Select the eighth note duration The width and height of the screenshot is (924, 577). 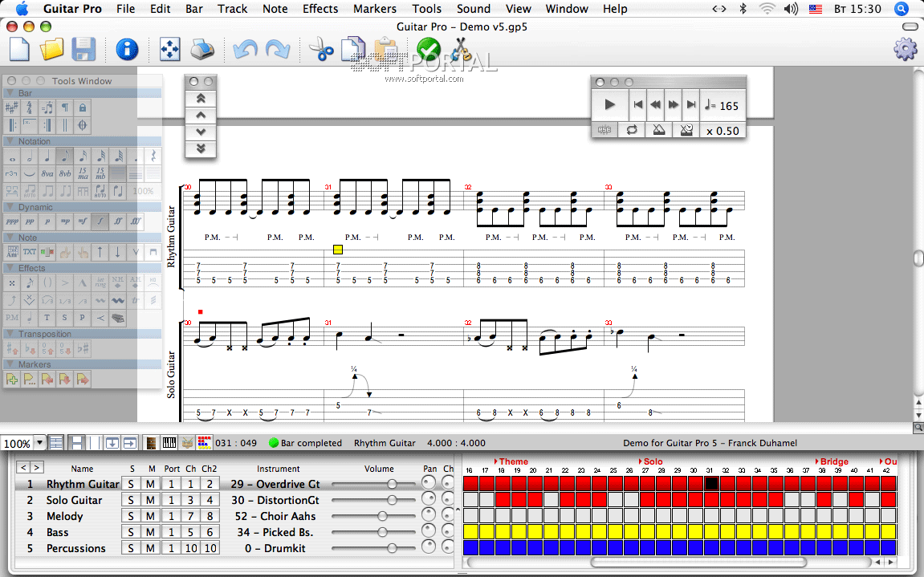(x=65, y=156)
